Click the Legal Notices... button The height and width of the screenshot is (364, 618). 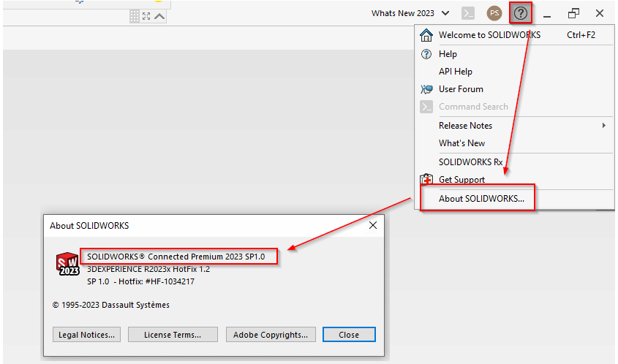[86, 335]
